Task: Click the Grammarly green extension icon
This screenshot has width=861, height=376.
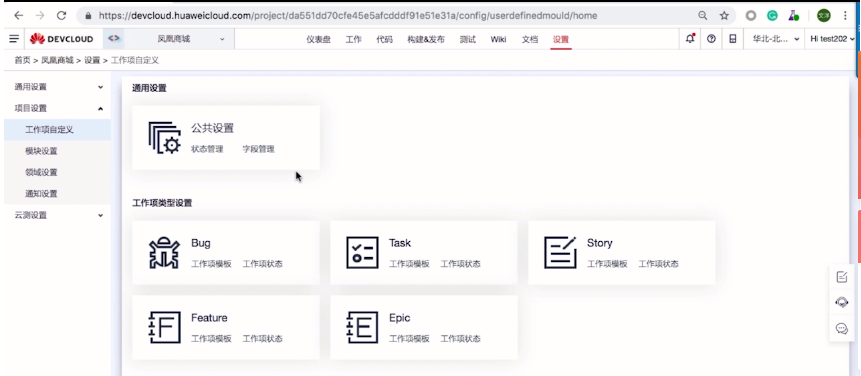Action: coord(772,16)
